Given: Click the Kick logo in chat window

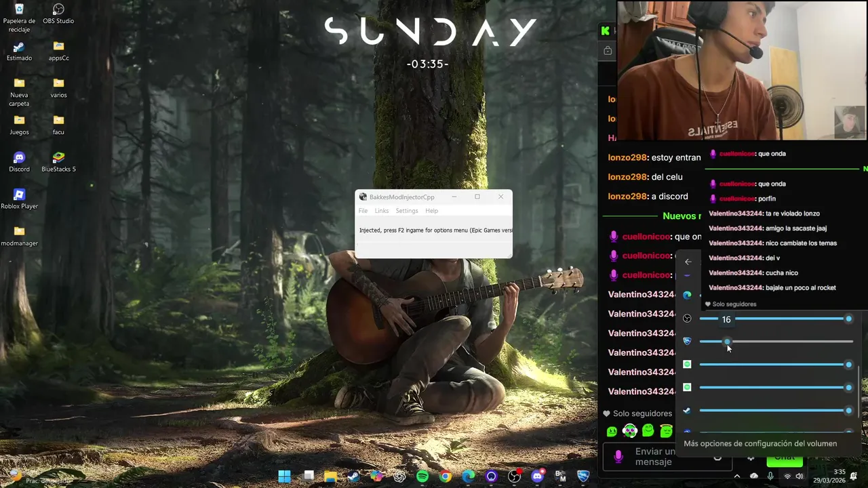Looking at the screenshot, I should point(605,30).
